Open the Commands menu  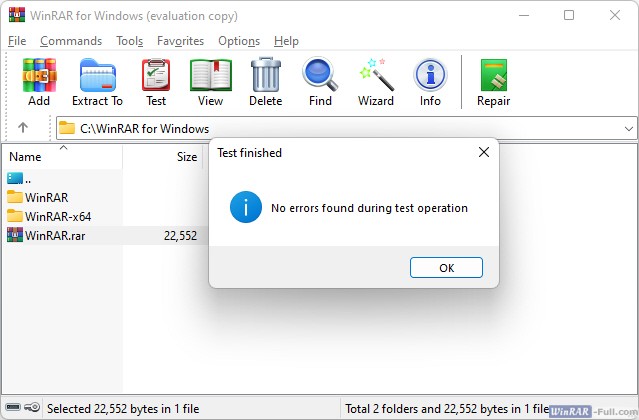(x=71, y=41)
